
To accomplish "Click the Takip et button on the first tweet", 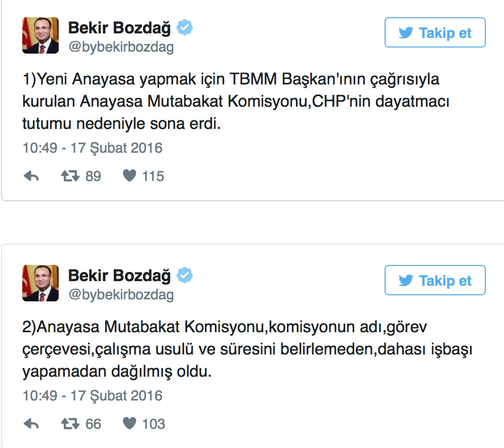I will [435, 32].
